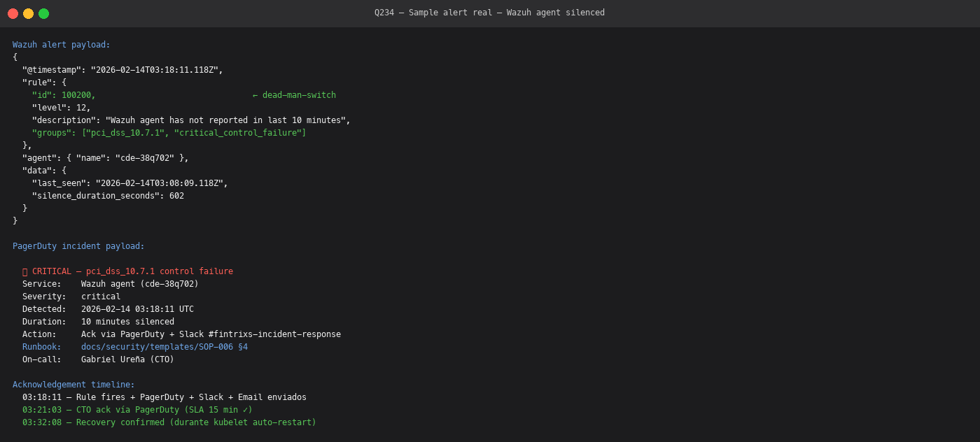Click the '03:18:11 — Rule fires' timeline entry
Screen dimensions: 980x442
point(164,397)
